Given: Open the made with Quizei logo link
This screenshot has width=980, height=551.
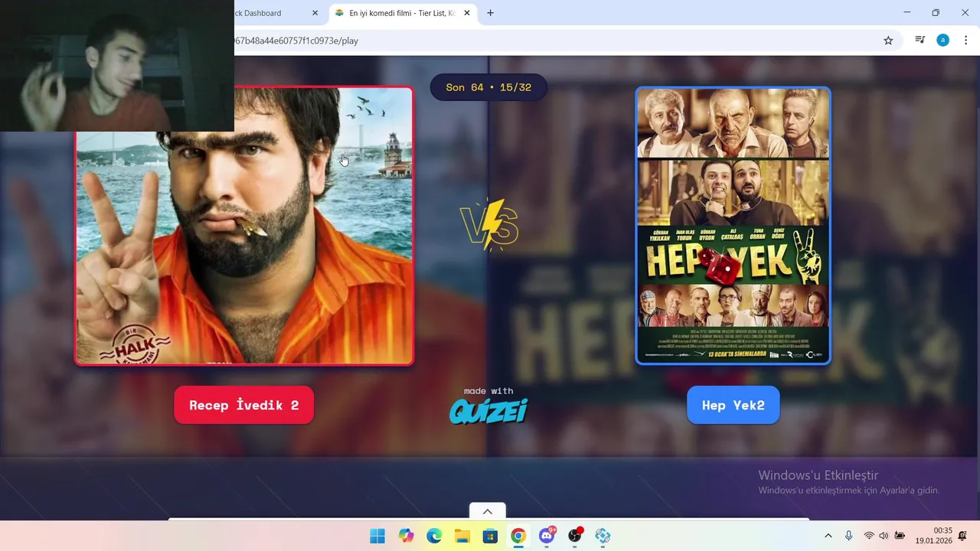Looking at the screenshot, I should pos(488,406).
